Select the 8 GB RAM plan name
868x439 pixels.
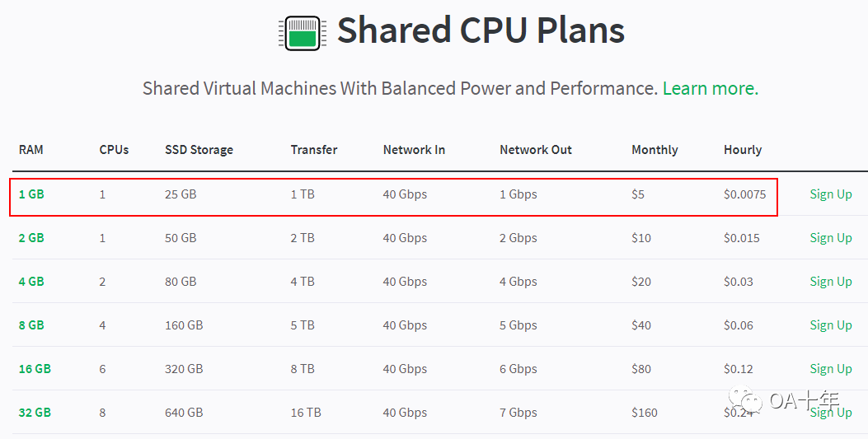[31, 325]
